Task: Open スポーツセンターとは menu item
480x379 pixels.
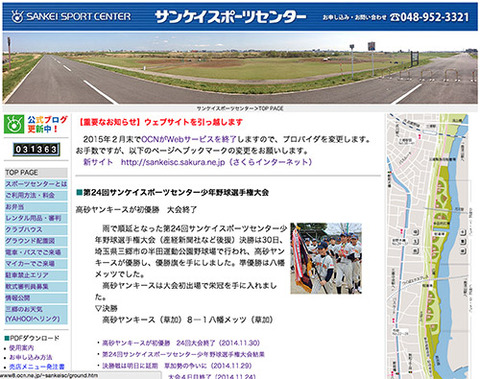Action: click(x=36, y=184)
